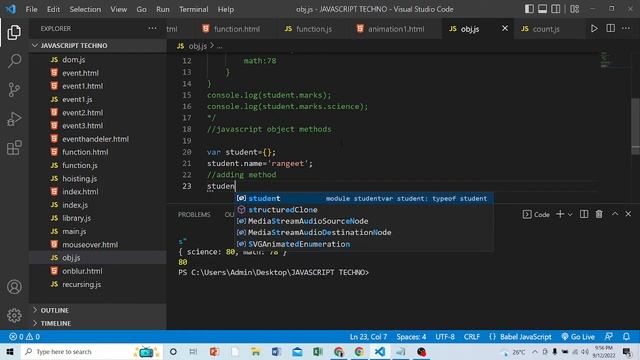This screenshot has height=360, width=640.
Task: Maximize the panel with the up chevron
Action: click(615, 214)
